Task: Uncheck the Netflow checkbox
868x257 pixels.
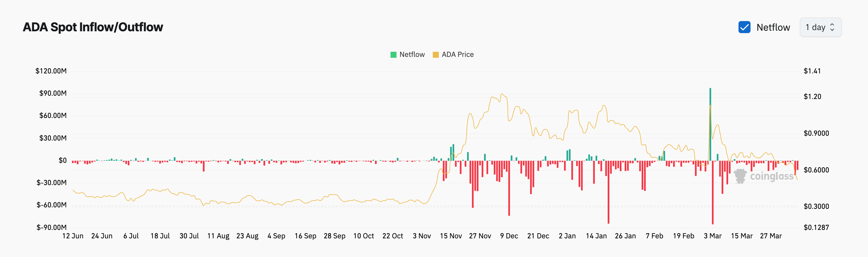Action: point(744,27)
